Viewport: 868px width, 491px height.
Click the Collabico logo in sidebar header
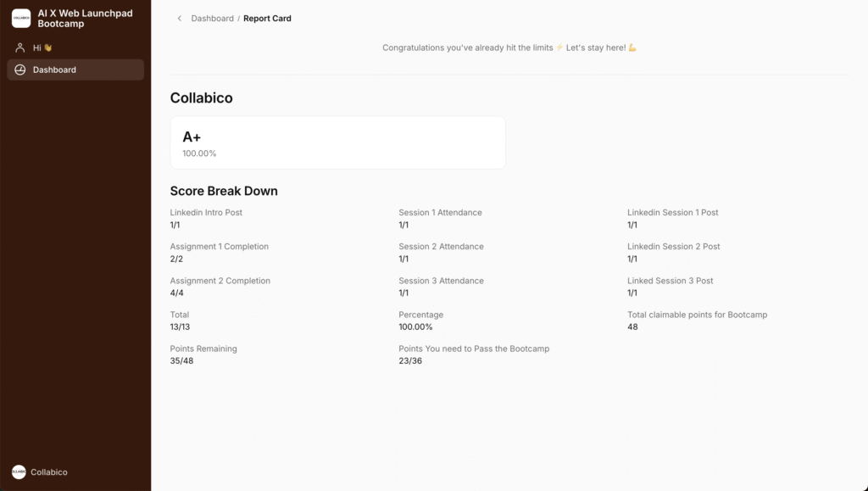point(21,18)
